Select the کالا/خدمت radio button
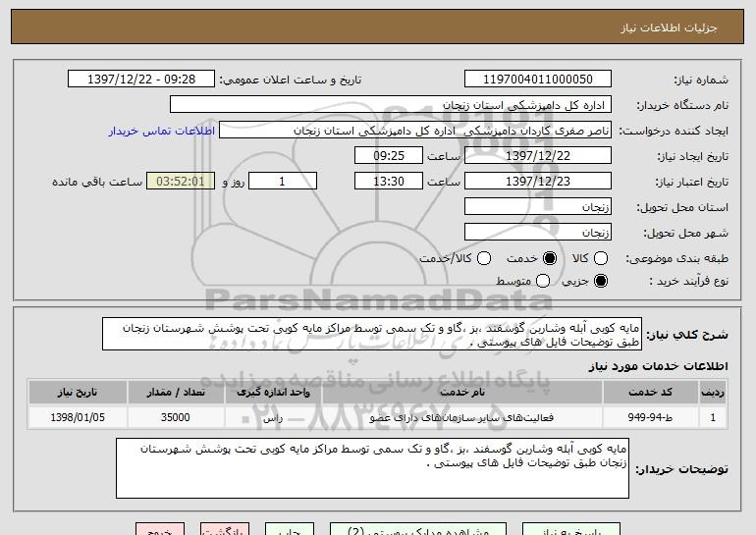This screenshot has height=535, width=756. point(484,258)
